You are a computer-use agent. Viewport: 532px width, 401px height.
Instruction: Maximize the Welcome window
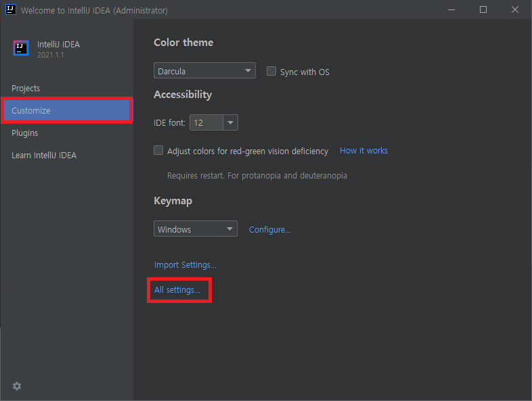483,10
